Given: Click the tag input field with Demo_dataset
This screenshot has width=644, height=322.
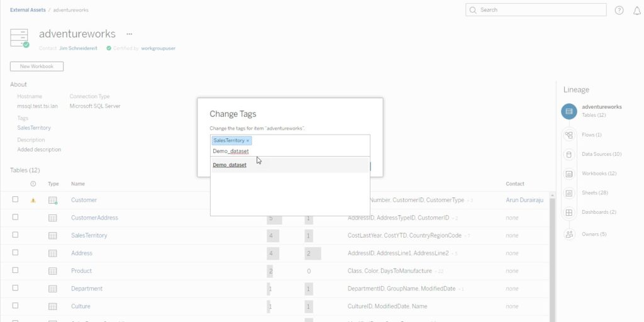Looking at the screenshot, I should [x=290, y=151].
